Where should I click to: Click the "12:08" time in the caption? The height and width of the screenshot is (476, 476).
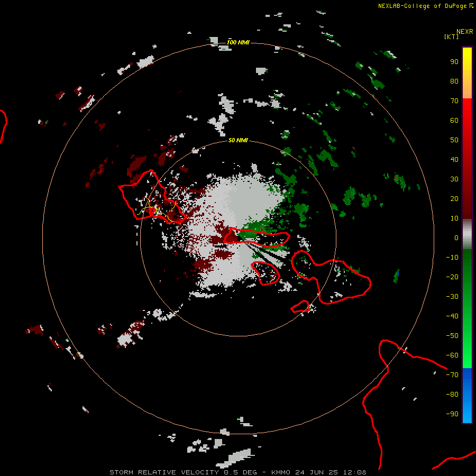355,472
